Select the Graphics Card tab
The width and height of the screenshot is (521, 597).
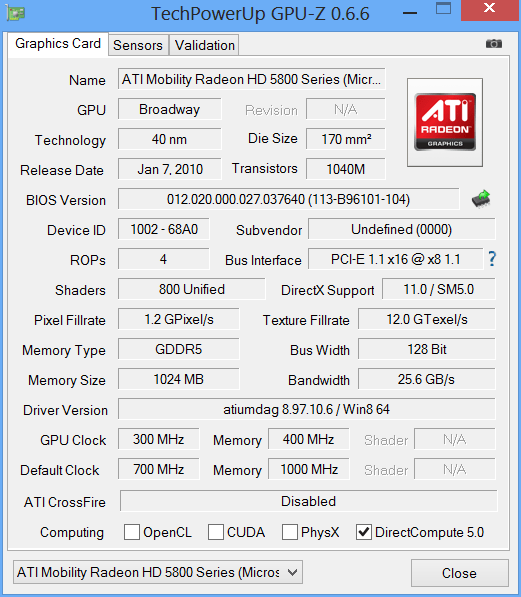point(58,44)
